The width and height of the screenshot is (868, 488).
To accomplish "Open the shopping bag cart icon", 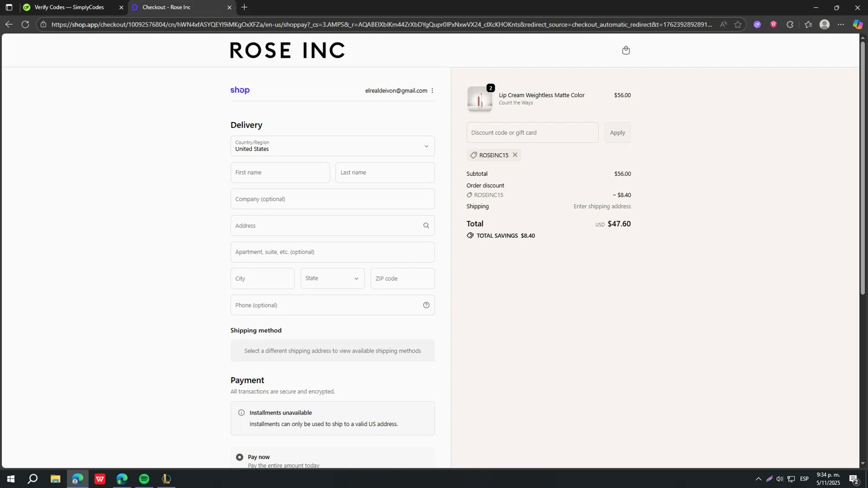I will [626, 50].
